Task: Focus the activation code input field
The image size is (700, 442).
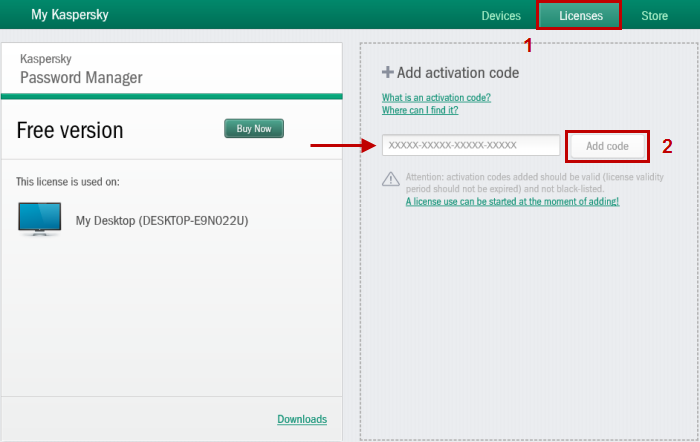Action: point(470,146)
